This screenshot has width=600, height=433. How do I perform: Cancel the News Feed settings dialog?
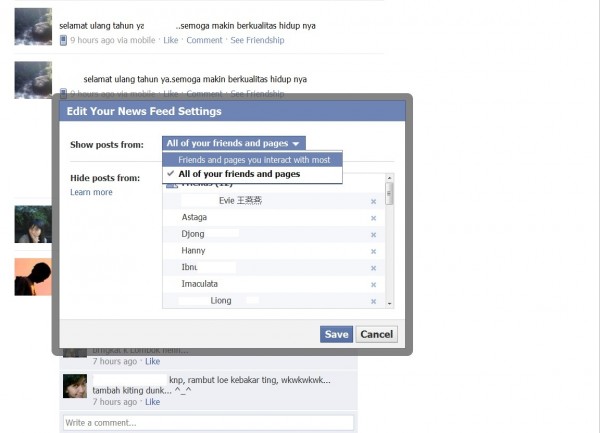click(377, 334)
